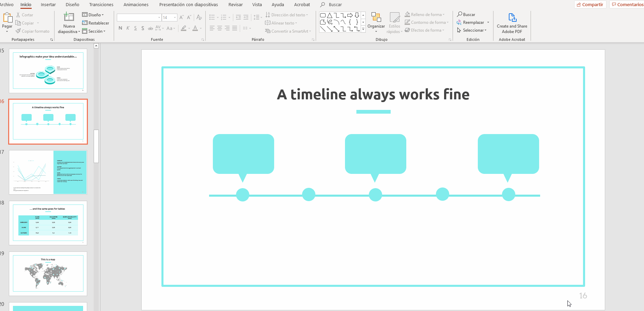Click the Copiar formato paintbrush
This screenshot has height=311, width=644.
[x=32, y=31]
